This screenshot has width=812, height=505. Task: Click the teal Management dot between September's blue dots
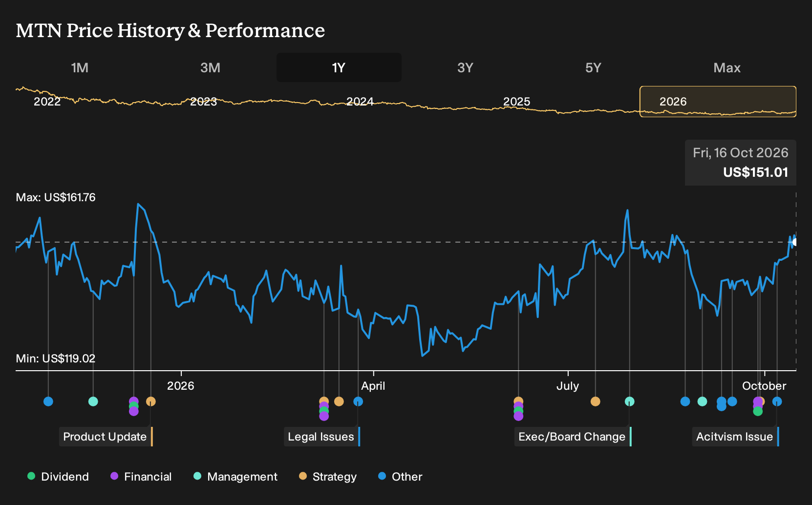coord(702,401)
